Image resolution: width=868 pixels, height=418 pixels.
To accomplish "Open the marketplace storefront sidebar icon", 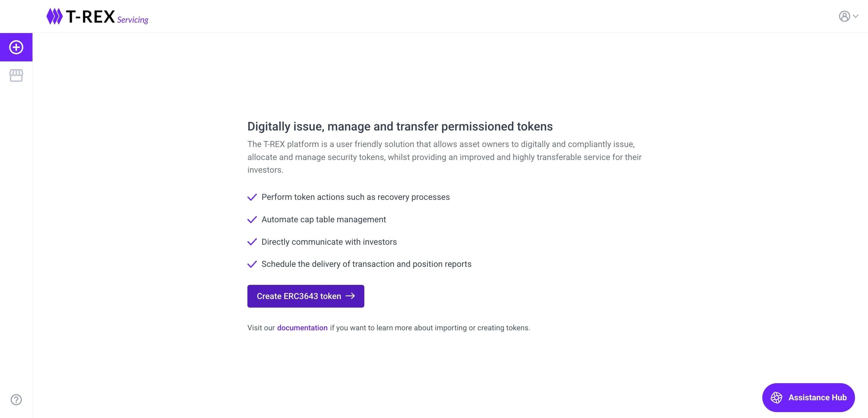I will (16, 76).
